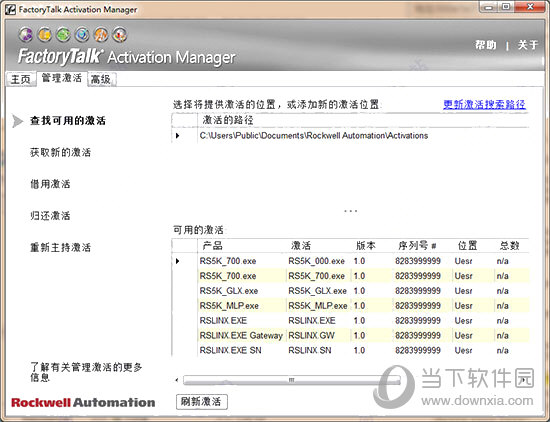Open the 管理激活 tab
The width and height of the screenshot is (550, 422).
tap(62, 78)
